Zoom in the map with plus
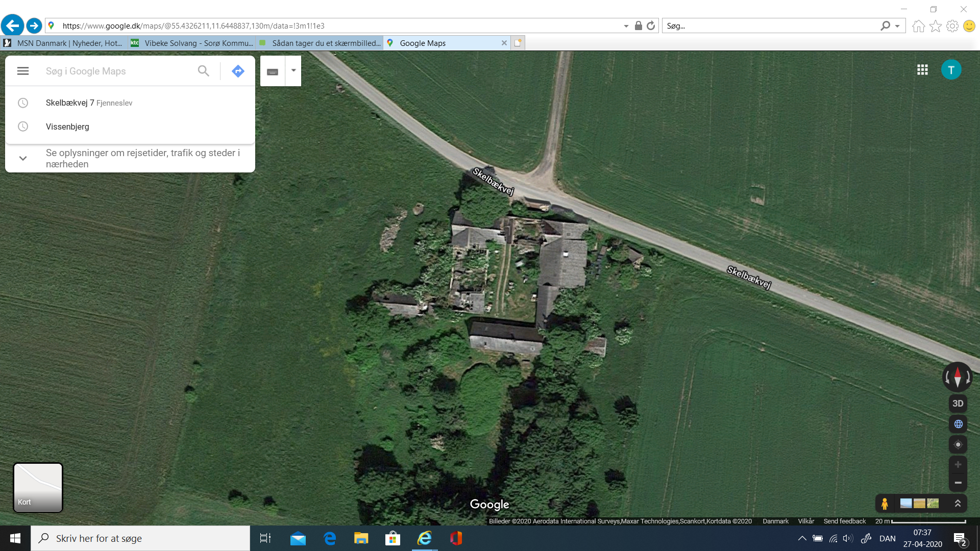 958,465
